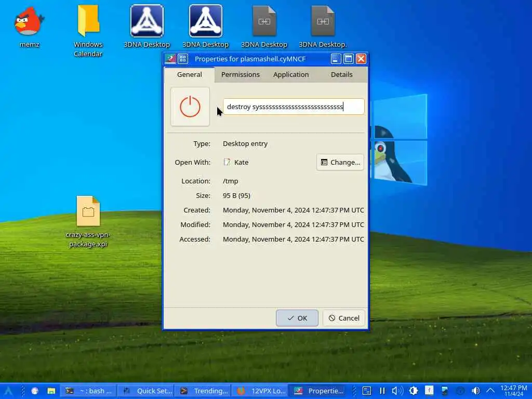Image resolution: width=532 pixels, height=399 pixels.
Task: Expand the hidden system tray icons arrow
Action: (490, 391)
